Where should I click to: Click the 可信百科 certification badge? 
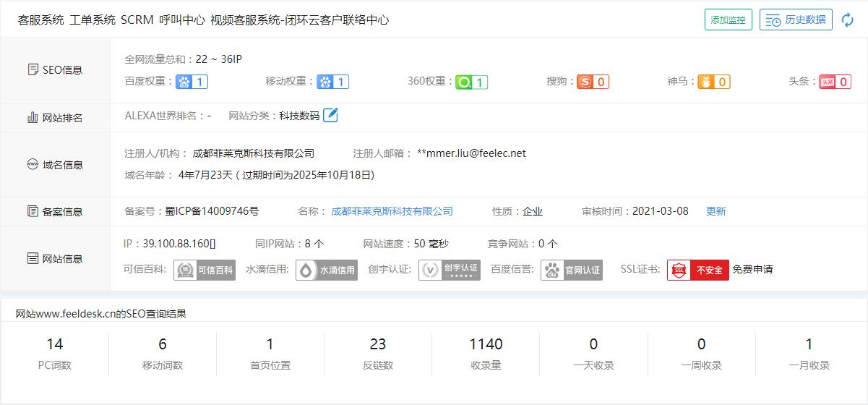(x=205, y=270)
